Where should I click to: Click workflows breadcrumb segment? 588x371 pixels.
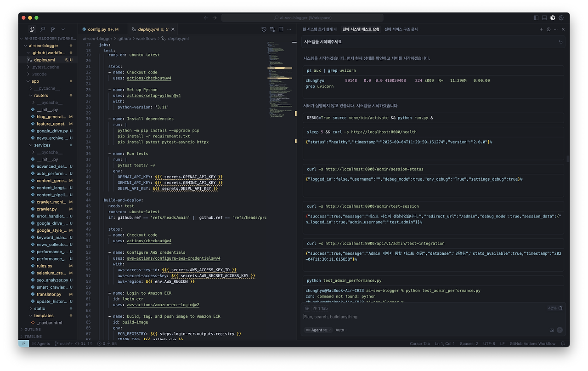146,39
